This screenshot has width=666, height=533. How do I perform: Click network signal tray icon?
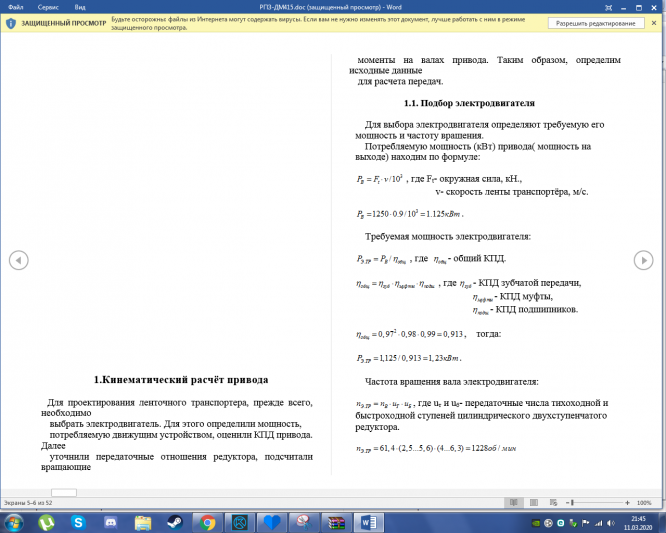(598, 523)
